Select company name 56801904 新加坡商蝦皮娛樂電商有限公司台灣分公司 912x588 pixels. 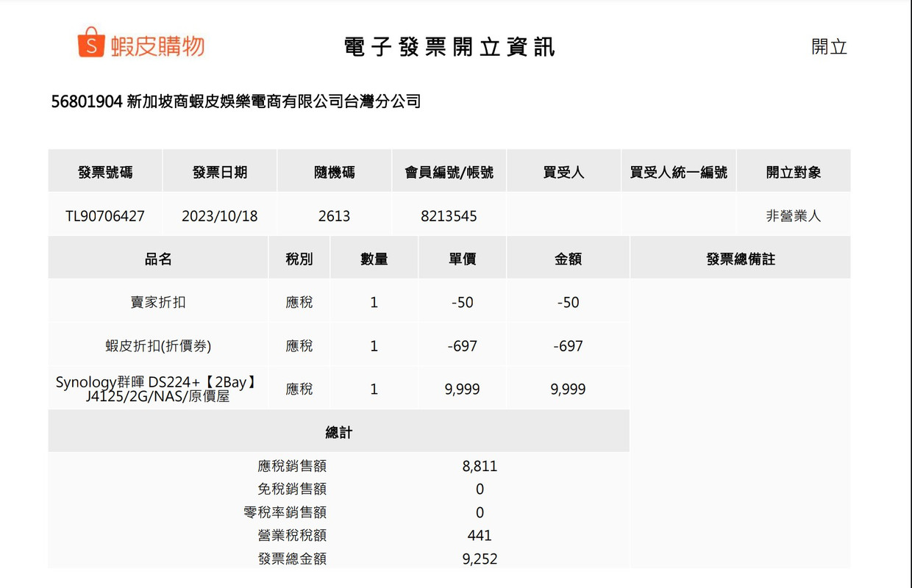click(x=236, y=101)
